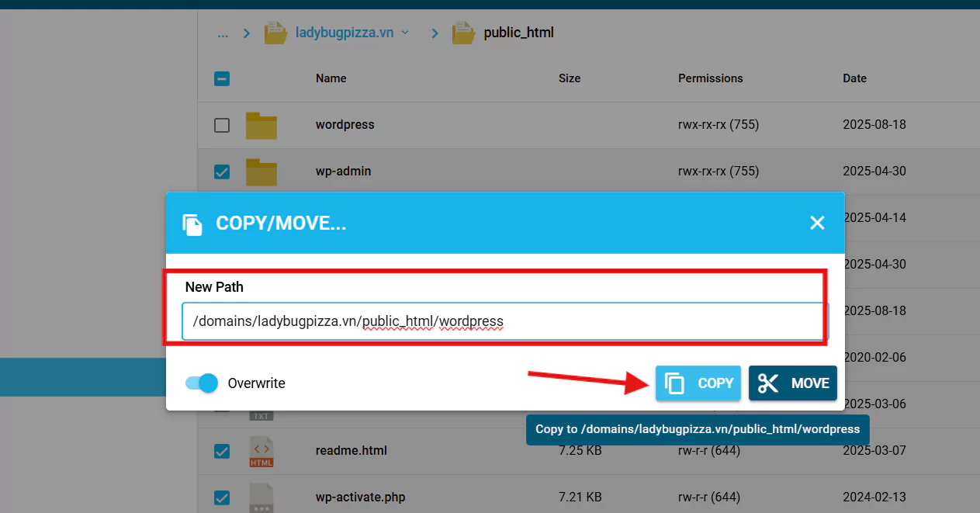The image size is (980, 513).
Task: Uncheck the wp-admin folder checkbox
Action: [x=222, y=172]
